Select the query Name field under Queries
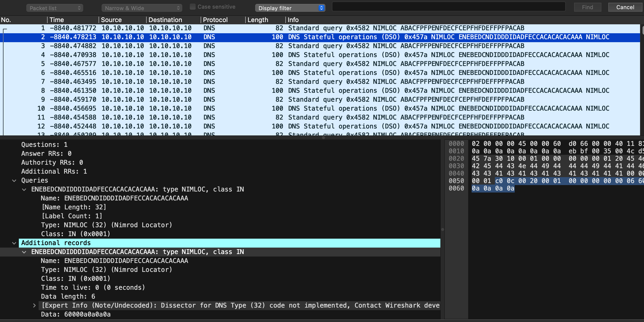The height and width of the screenshot is (322, 644). 114,198
